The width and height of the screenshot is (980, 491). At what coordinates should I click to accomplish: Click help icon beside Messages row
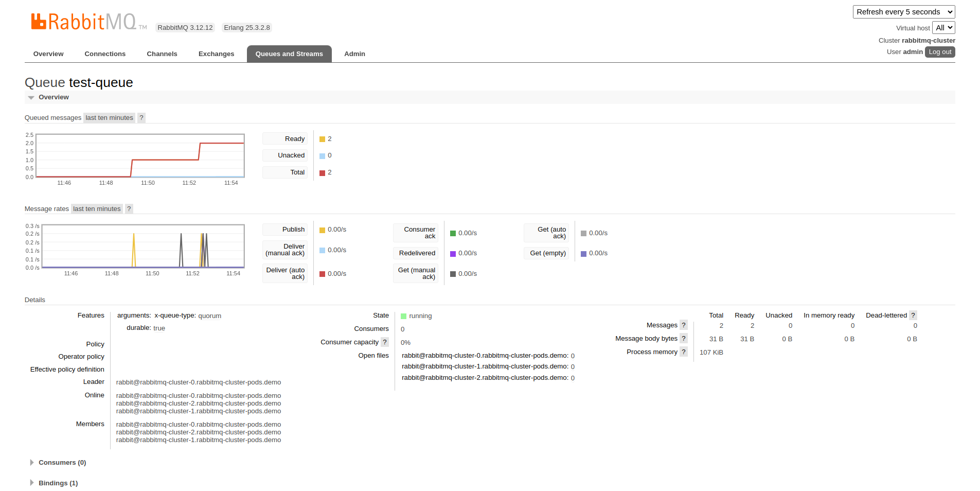tap(684, 325)
